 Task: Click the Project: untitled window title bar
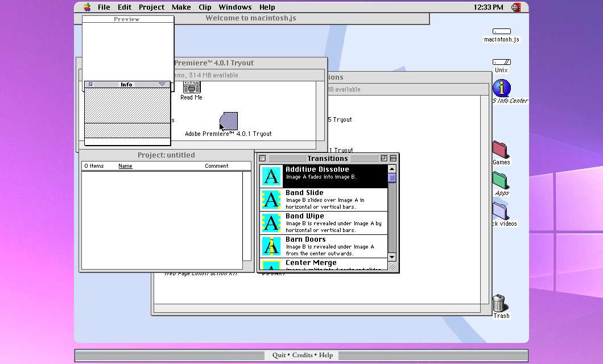pos(166,155)
